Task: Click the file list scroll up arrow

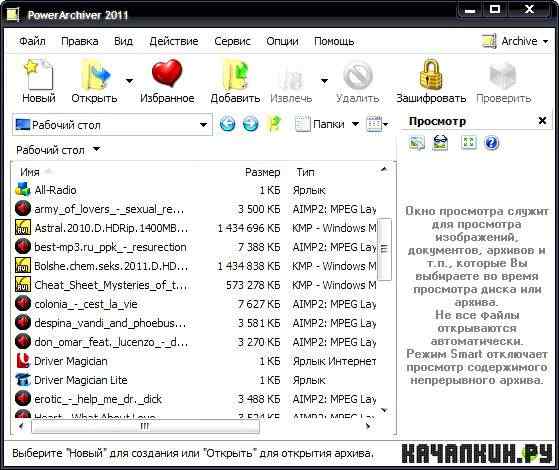Action: pyautogui.click(x=384, y=169)
